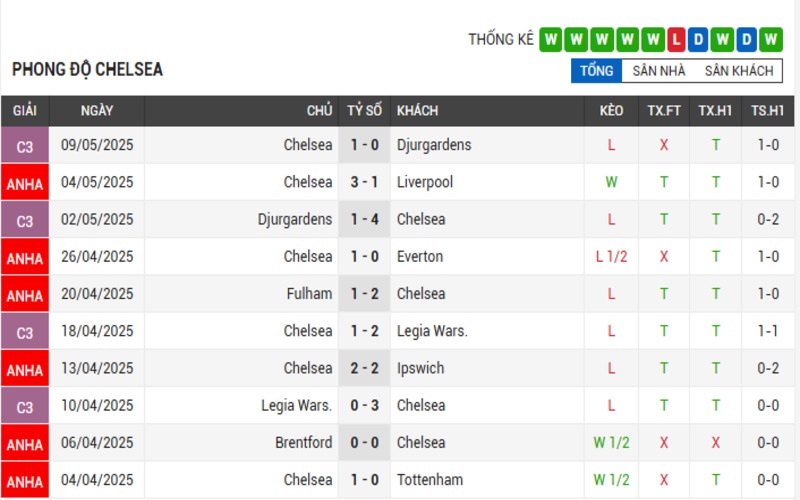Viewport: 800px width, 500px height.
Task: Open Liverpool team link
Action: click(x=425, y=182)
